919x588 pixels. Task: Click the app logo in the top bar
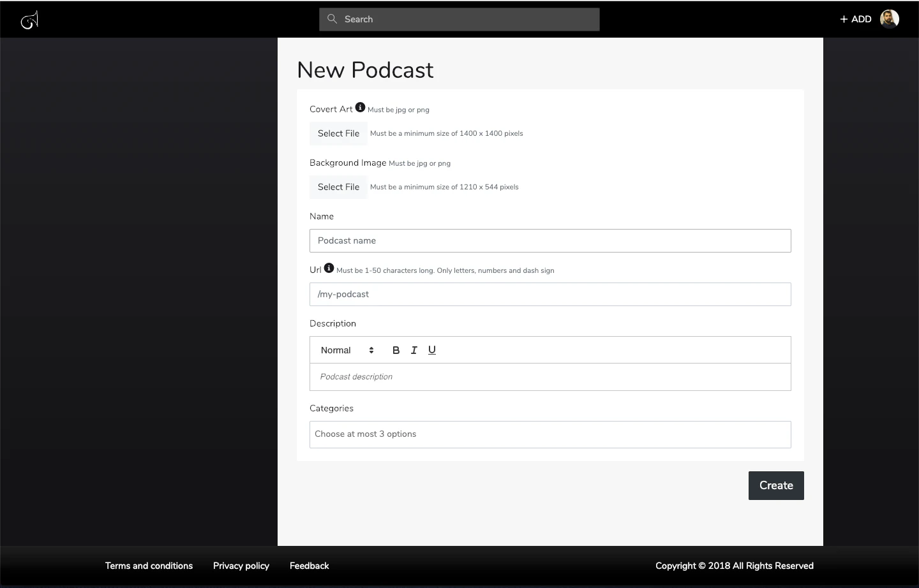point(29,19)
